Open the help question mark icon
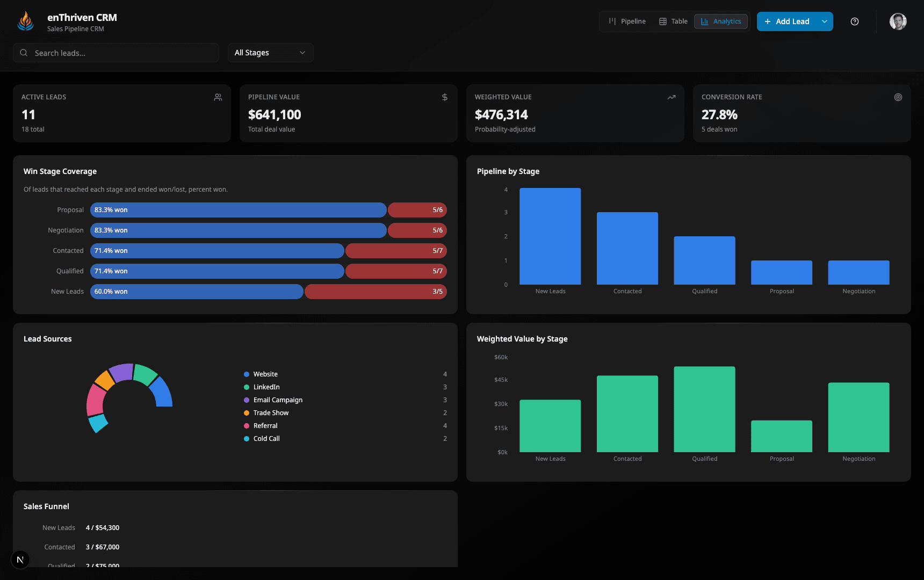 point(854,21)
